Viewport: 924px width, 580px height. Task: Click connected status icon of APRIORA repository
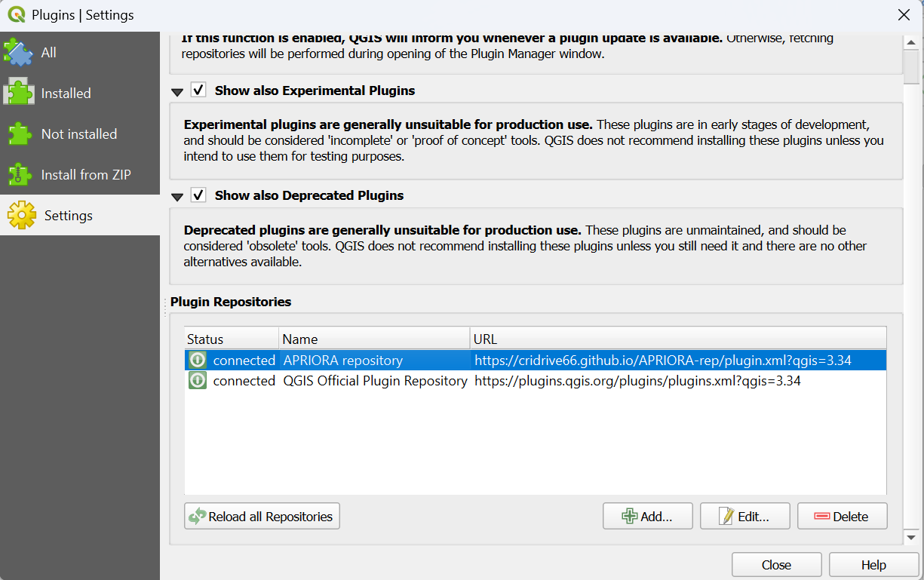(x=197, y=361)
